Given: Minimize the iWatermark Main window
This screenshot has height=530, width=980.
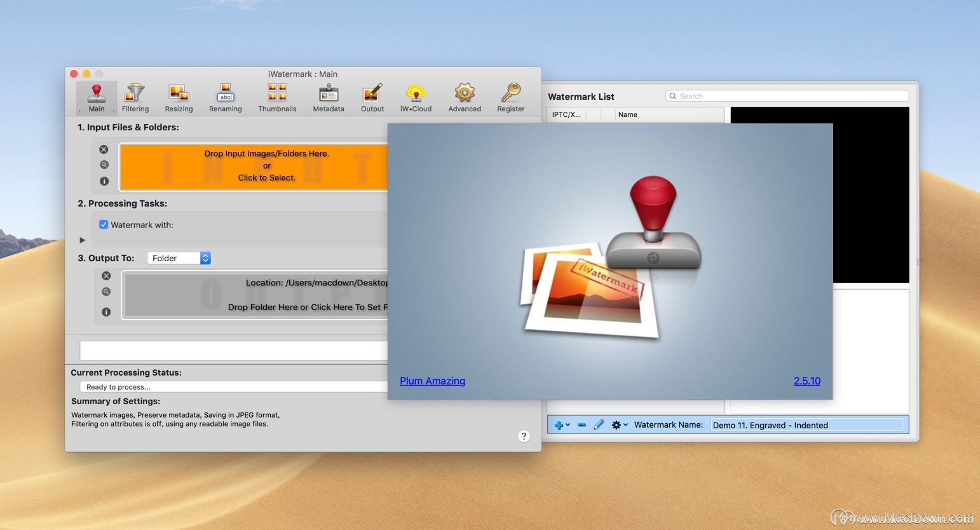Looking at the screenshot, I should [86, 74].
